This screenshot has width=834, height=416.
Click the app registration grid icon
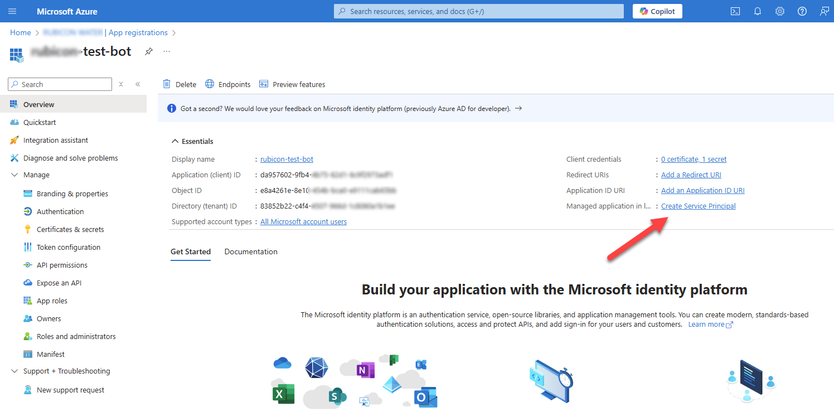[x=16, y=54]
